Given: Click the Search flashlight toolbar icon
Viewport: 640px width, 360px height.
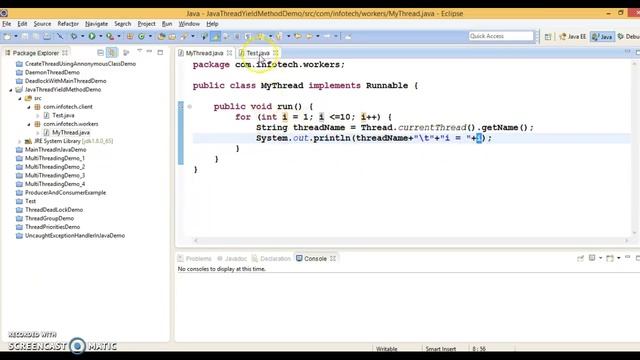Looking at the screenshot, I should (184, 37).
